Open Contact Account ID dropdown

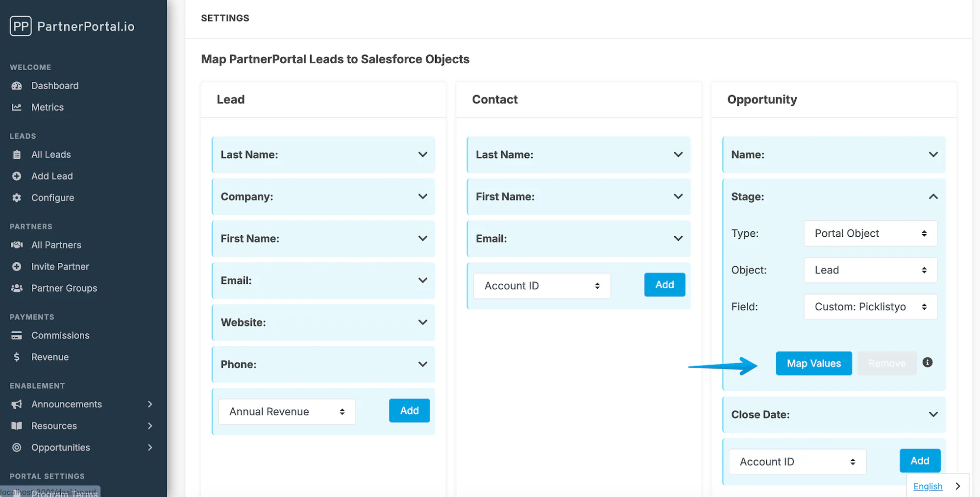coord(542,286)
